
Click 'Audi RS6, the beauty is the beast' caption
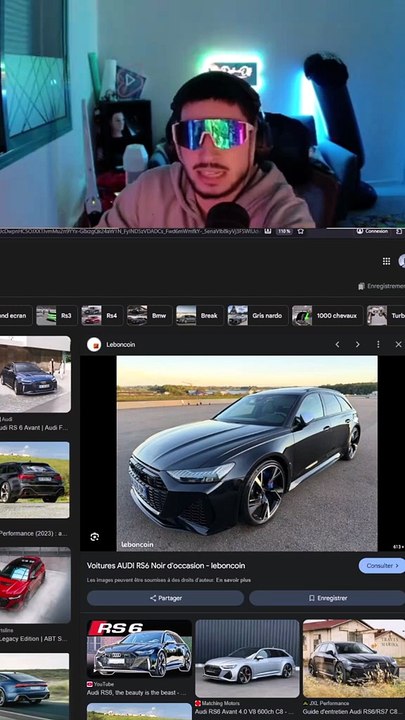[136, 692]
